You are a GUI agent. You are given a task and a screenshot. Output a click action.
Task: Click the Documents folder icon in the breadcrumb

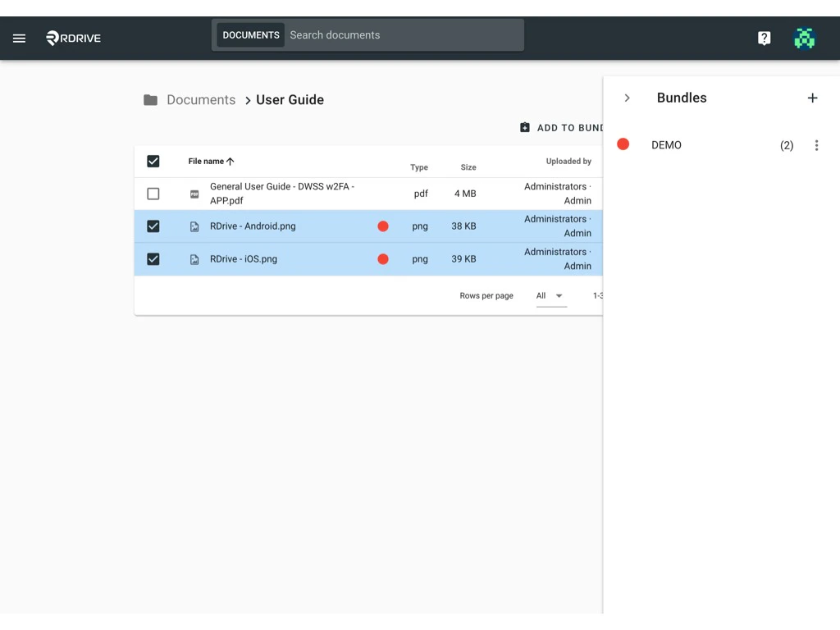(x=151, y=99)
